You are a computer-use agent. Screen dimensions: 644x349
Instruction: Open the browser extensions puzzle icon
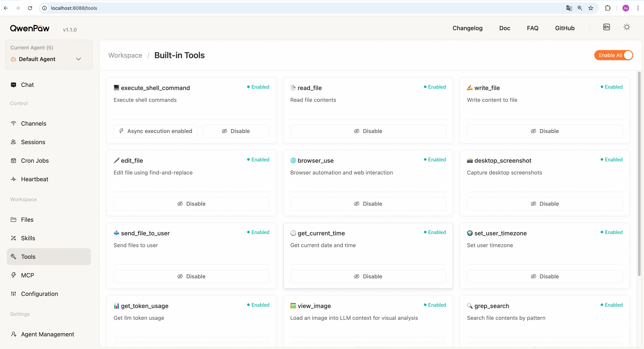(x=608, y=8)
